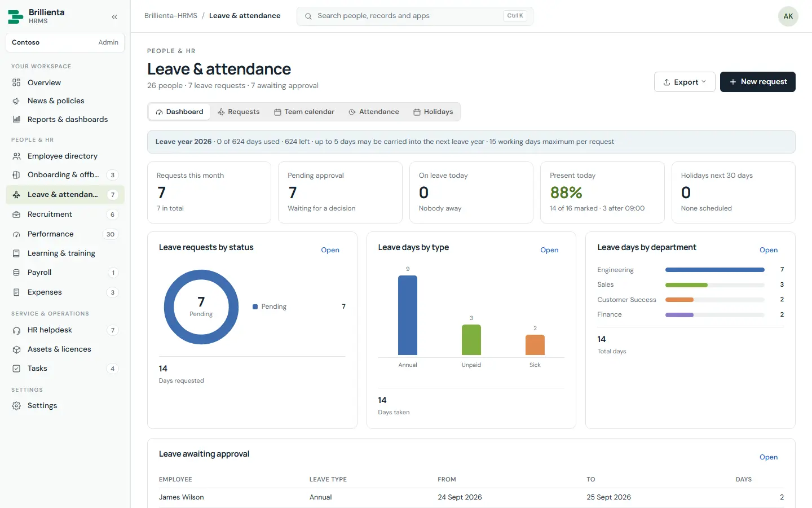Switch to the Team calendar tab
812x508 pixels.
[x=304, y=112]
